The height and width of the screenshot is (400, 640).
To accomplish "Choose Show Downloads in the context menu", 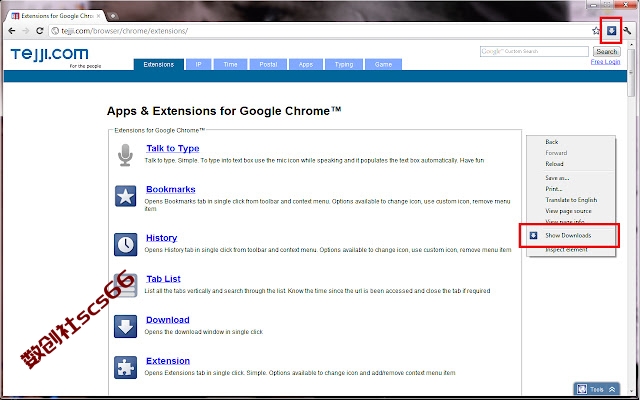I will 569,236.
